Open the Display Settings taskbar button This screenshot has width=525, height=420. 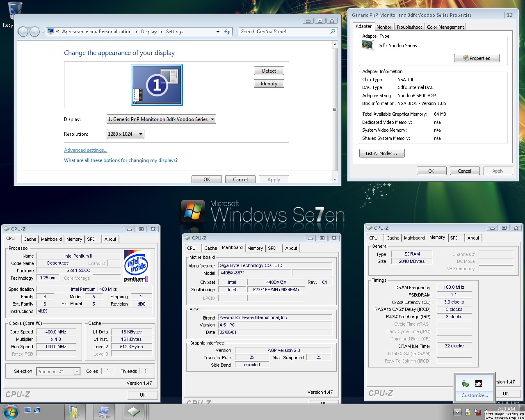pos(104,411)
